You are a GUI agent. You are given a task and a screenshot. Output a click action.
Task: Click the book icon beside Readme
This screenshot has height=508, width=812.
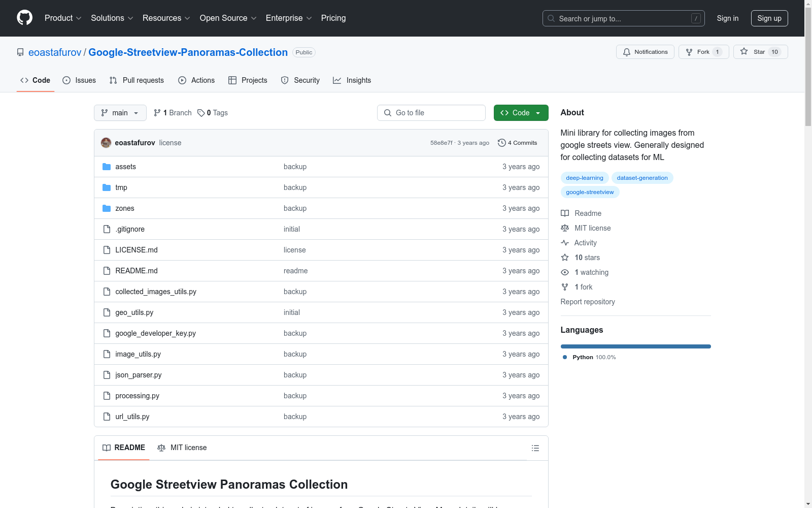click(565, 213)
